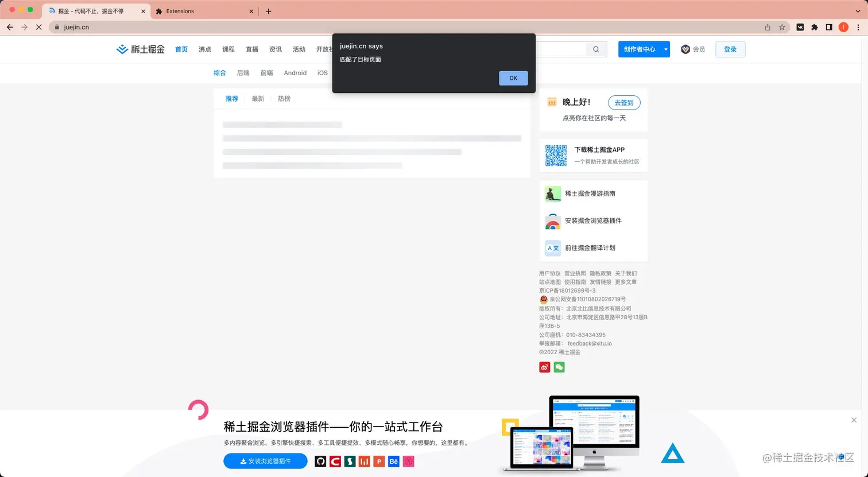Click the share page icon in address bar
868x477 pixels.
click(768, 27)
